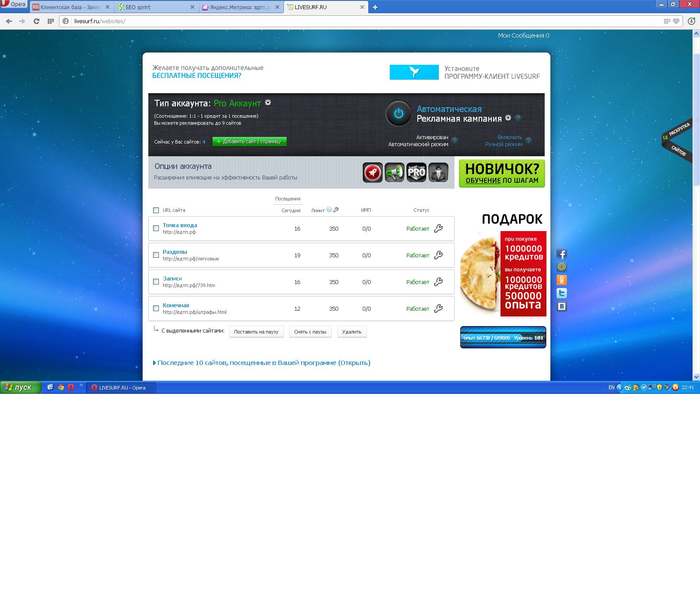The height and width of the screenshot is (614, 700).
Task: Click LS Раскрутка сайтов side ribbon
Action: pyautogui.click(x=677, y=140)
